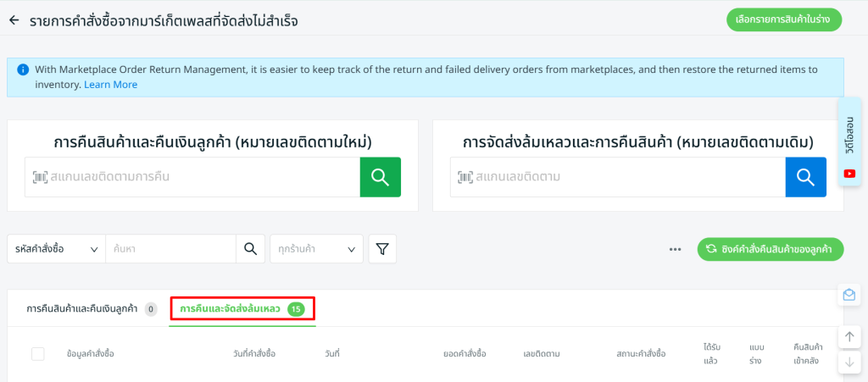Open the filter funnel icon
This screenshot has height=382, width=868.
(382, 249)
